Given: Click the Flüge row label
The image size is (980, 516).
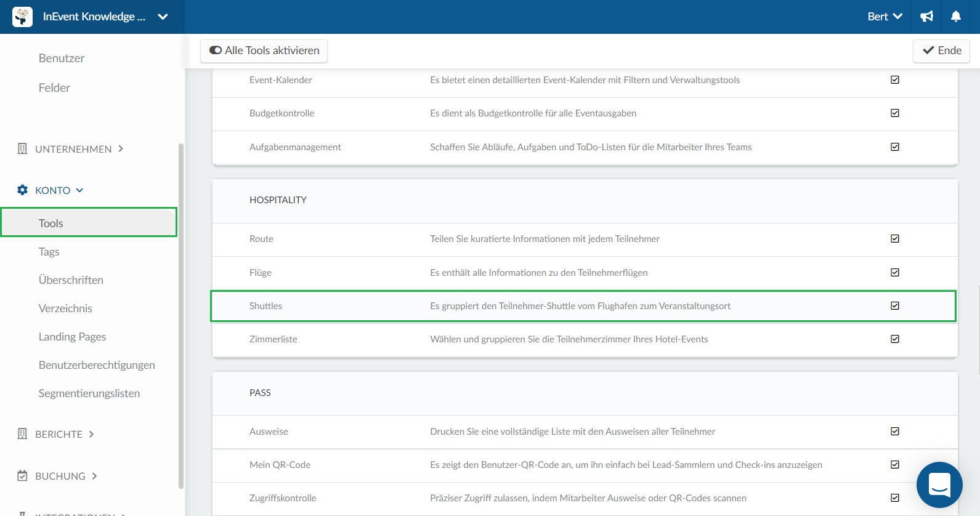Looking at the screenshot, I should point(261,272).
